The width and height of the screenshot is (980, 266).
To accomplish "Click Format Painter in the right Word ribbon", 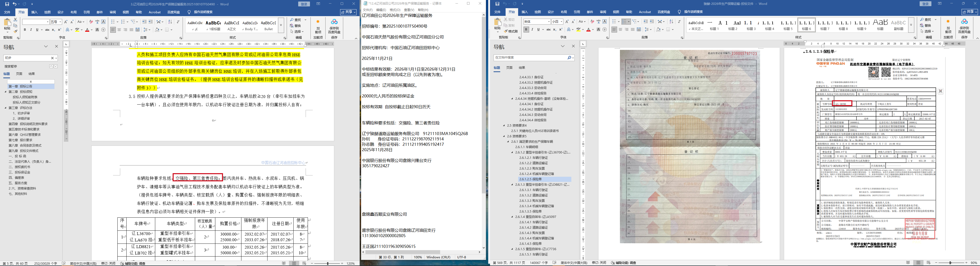I will click(x=510, y=31).
